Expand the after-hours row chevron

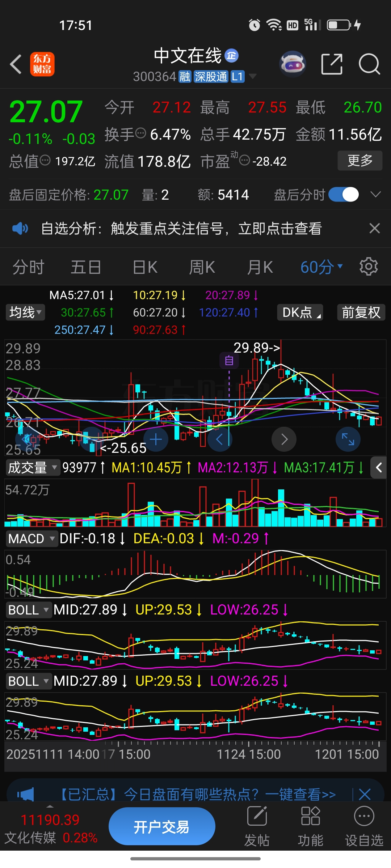376,195
